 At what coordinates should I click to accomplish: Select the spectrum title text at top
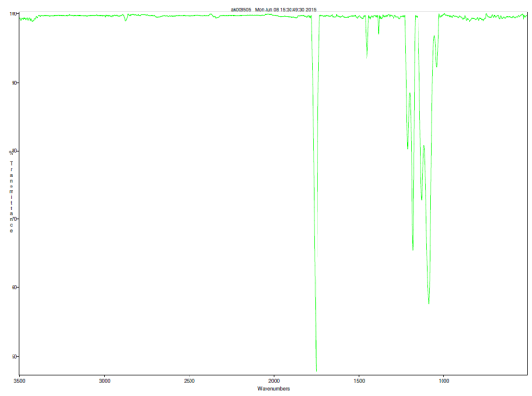pos(273,10)
